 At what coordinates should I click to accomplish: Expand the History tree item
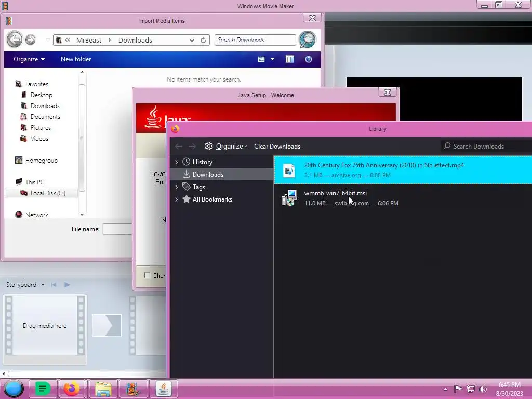point(177,162)
